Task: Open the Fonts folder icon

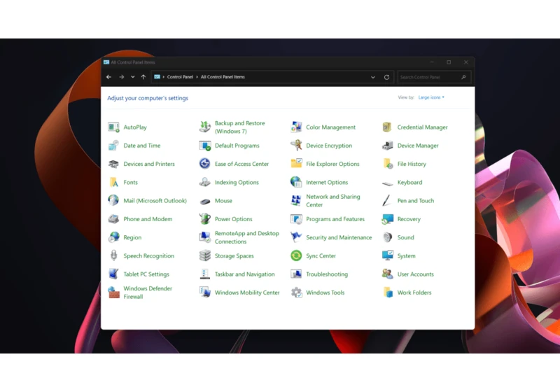Action: (x=113, y=183)
